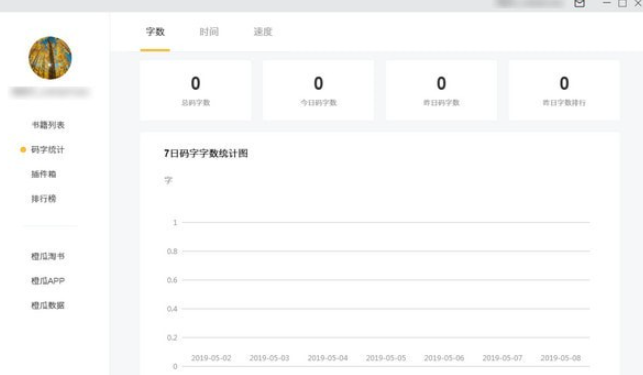Click the 0.2 value on the y-axis
643x375 pixels.
[x=172, y=337]
